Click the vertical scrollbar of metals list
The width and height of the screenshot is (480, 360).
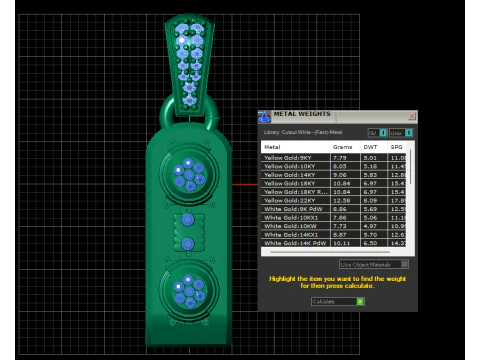(x=410, y=167)
